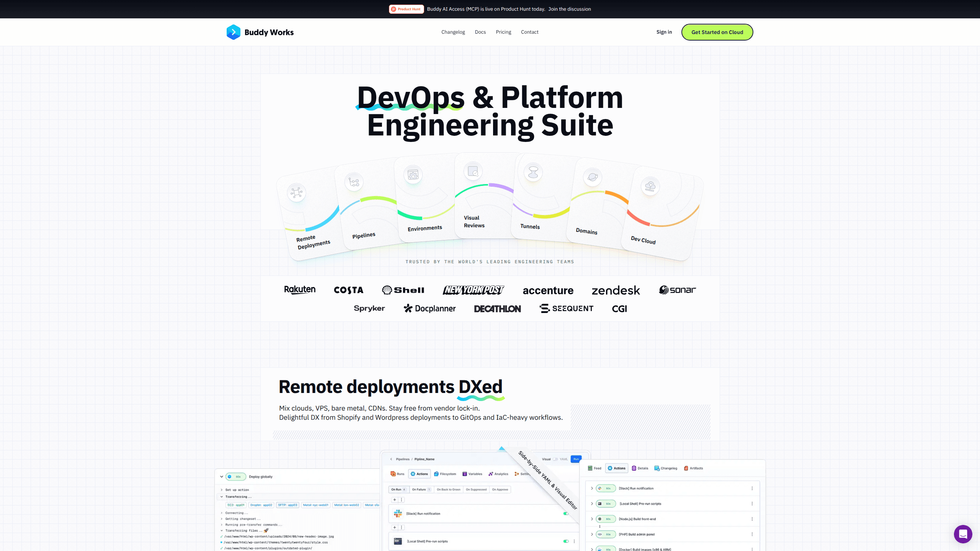
Task: Expand Local Shell Pre-run scripts row in run list
Action: pos(592,504)
